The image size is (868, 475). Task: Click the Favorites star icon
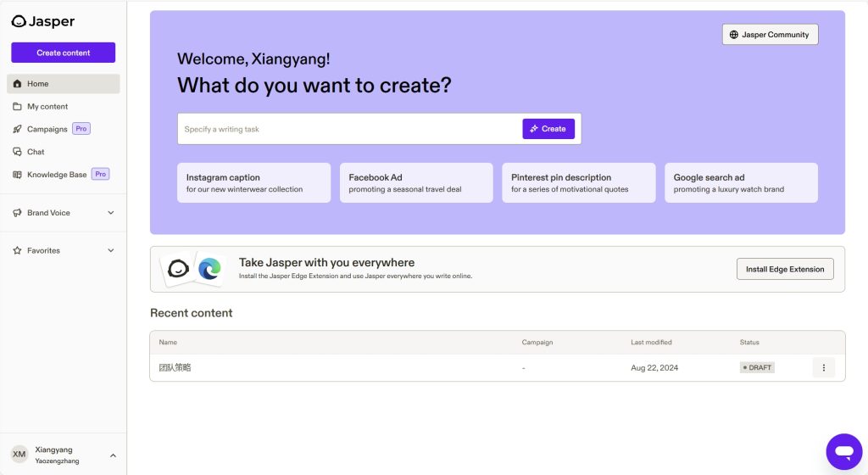click(x=17, y=250)
